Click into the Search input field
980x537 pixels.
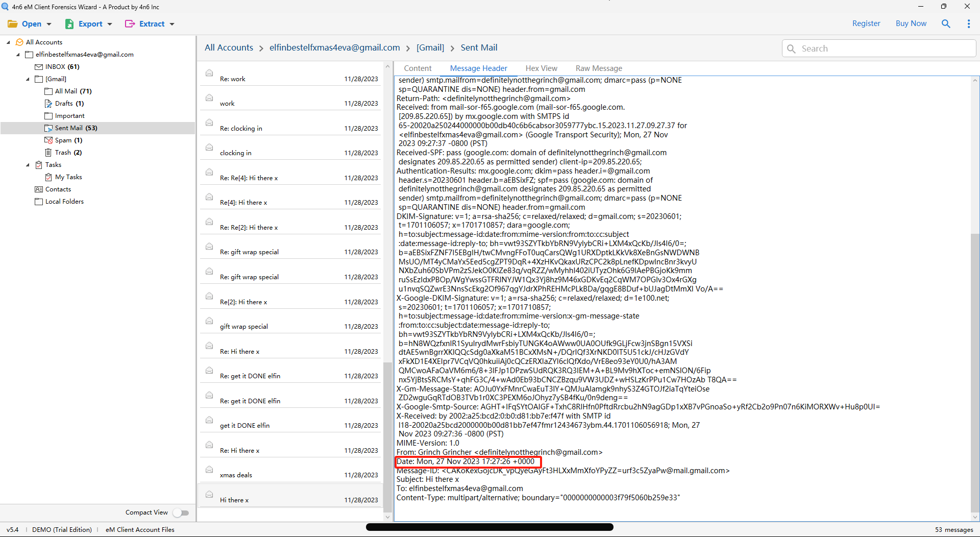[x=879, y=48]
